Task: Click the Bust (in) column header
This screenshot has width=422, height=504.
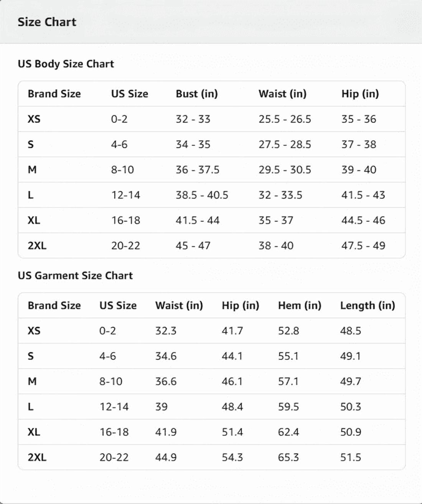Action: [x=197, y=94]
